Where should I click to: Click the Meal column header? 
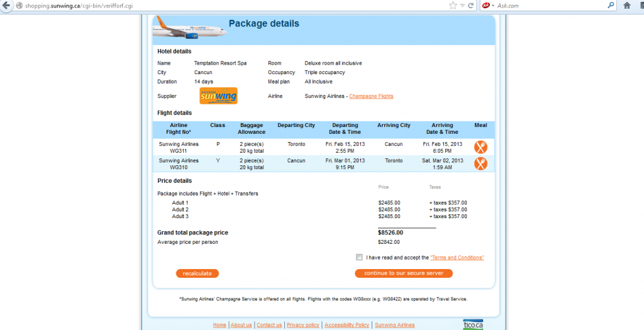coord(480,125)
